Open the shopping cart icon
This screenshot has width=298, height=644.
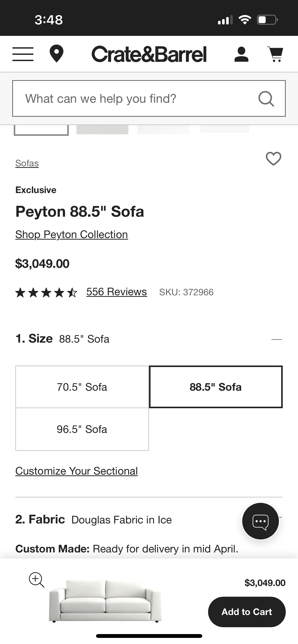[276, 54]
